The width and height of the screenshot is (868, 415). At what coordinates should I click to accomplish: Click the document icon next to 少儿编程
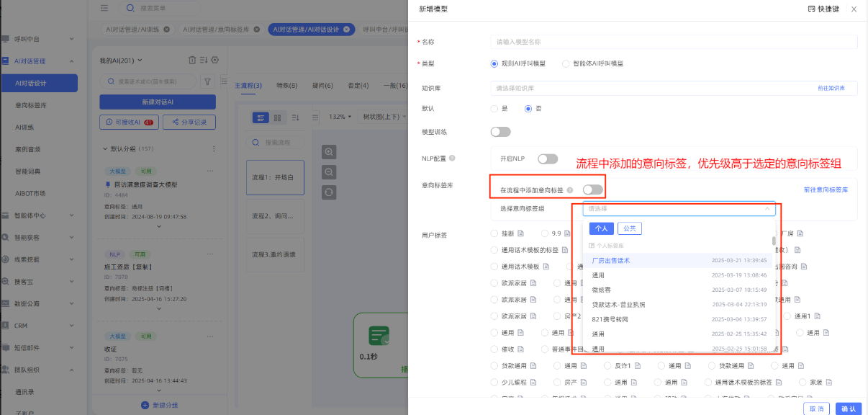(x=533, y=383)
